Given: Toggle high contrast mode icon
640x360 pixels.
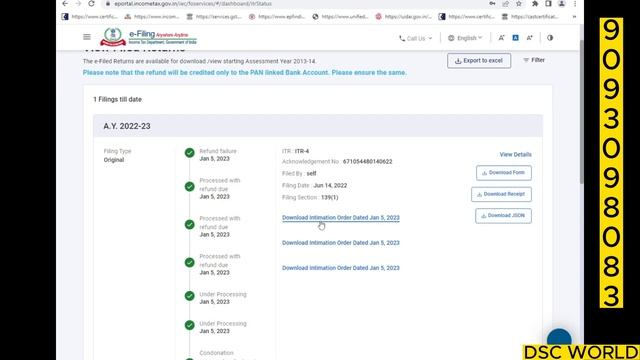Looking at the screenshot, I should (550, 38).
